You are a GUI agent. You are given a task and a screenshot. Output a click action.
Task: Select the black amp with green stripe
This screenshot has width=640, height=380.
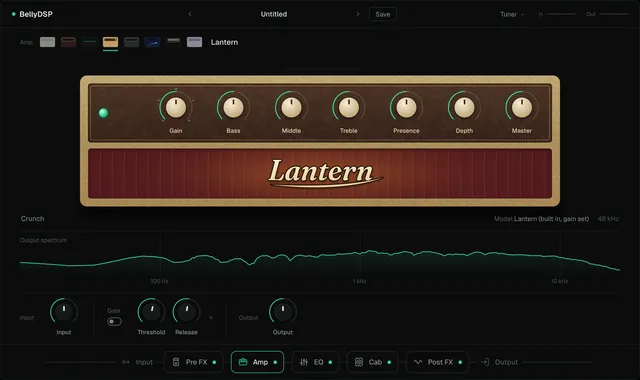[x=89, y=42]
